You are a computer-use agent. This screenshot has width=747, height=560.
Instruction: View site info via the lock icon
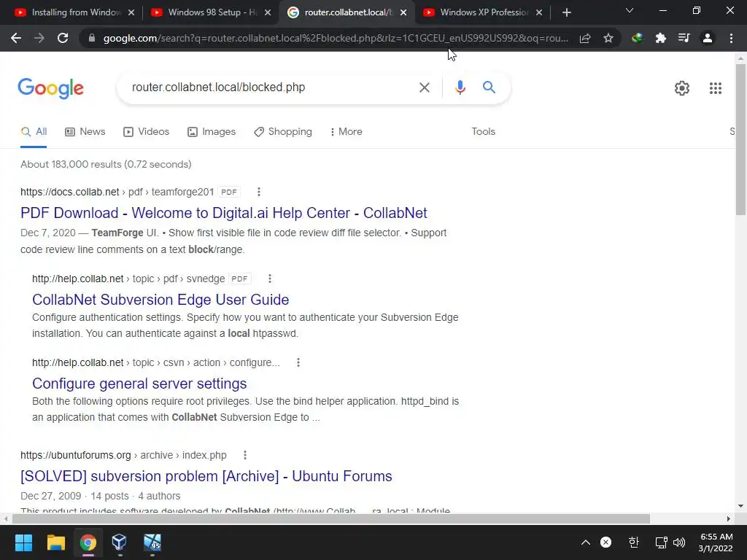click(x=92, y=38)
